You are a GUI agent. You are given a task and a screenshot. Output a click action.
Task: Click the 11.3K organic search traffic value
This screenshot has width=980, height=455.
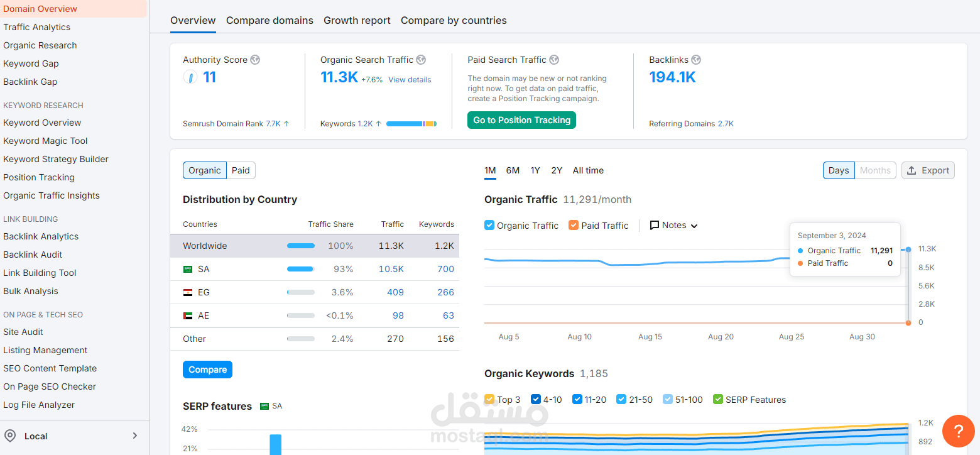point(339,77)
